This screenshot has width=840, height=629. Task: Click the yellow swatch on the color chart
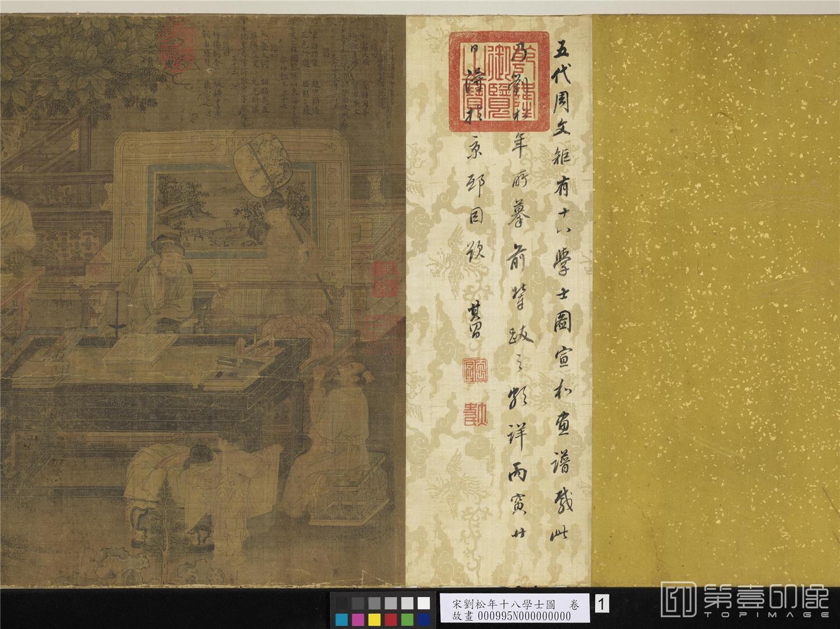pos(375,619)
